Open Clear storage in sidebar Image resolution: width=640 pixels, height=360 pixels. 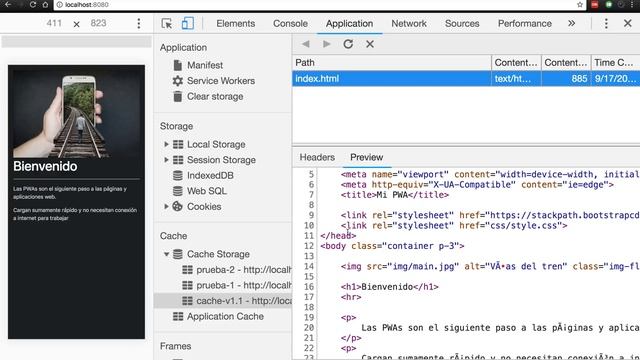click(x=215, y=97)
